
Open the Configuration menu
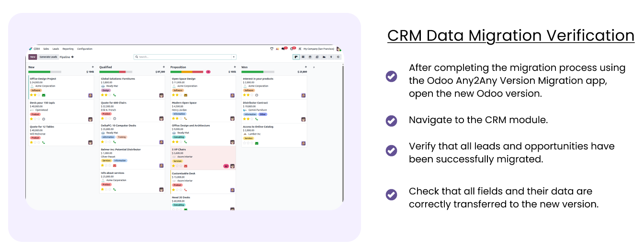[85, 49]
